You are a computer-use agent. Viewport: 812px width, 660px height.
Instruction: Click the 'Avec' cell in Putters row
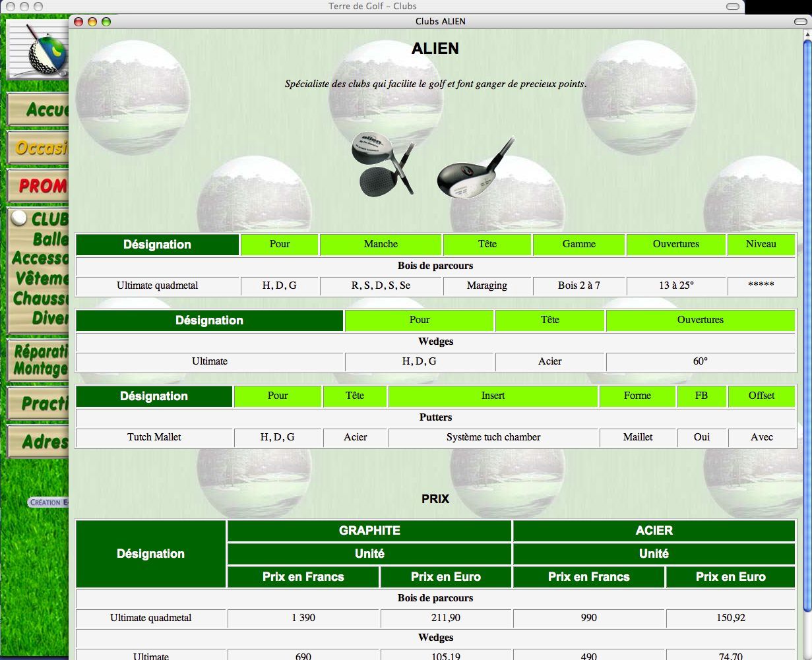[762, 438]
